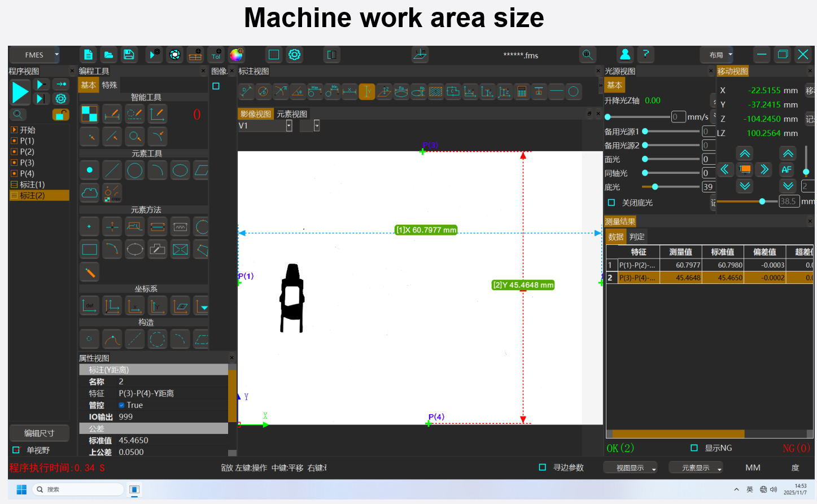Image resolution: width=817 pixels, height=504 pixels.
Task: Switch to the 判定 results tab
Action: [637, 237]
